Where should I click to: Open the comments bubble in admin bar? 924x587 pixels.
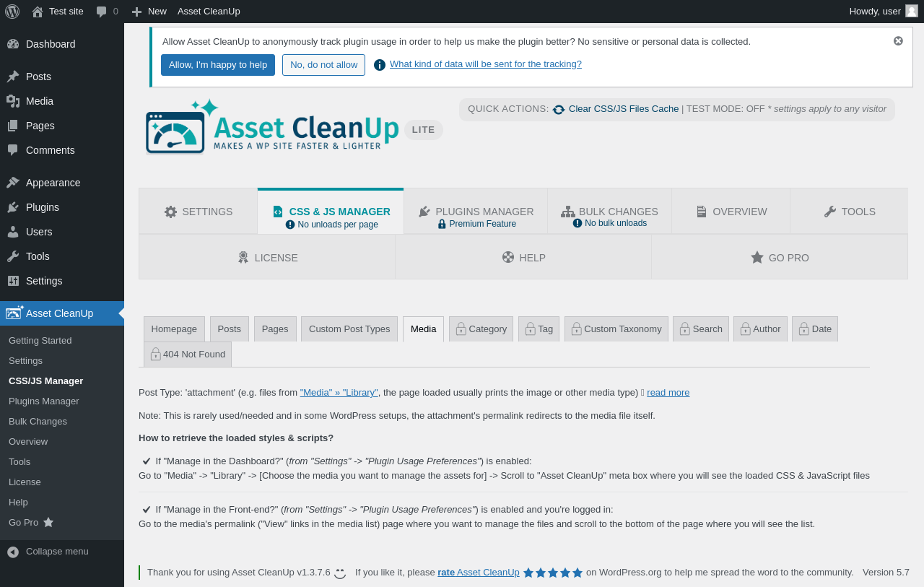point(107,11)
